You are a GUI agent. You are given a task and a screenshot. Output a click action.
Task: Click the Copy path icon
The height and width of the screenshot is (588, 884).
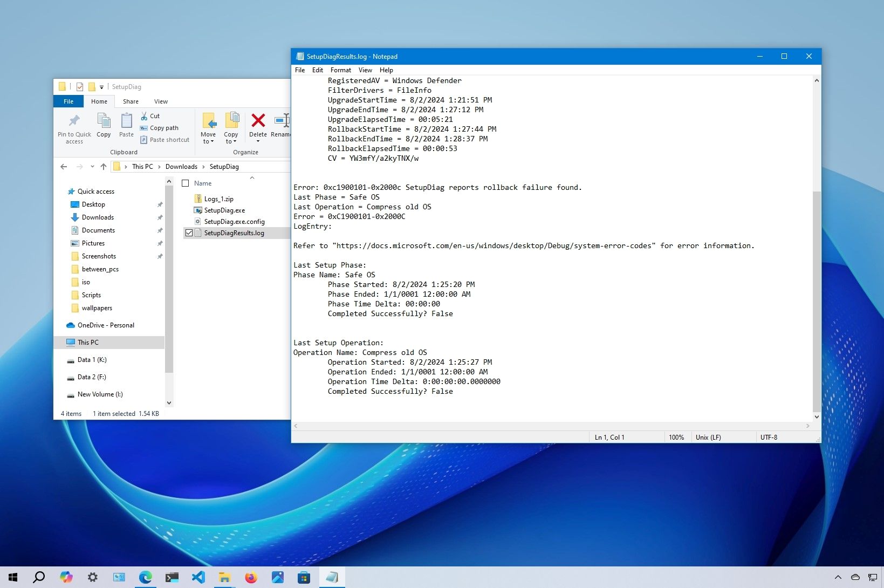click(144, 128)
